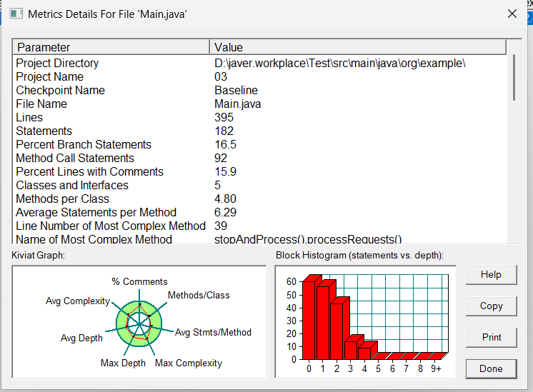Select the Lines parameter row

tap(260, 118)
